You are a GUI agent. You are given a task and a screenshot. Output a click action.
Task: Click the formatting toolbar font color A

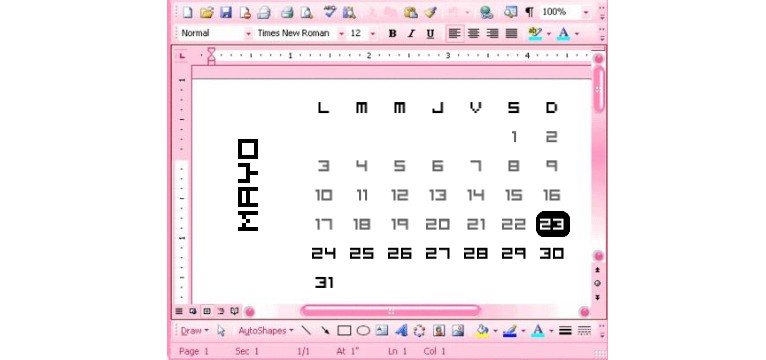point(564,33)
